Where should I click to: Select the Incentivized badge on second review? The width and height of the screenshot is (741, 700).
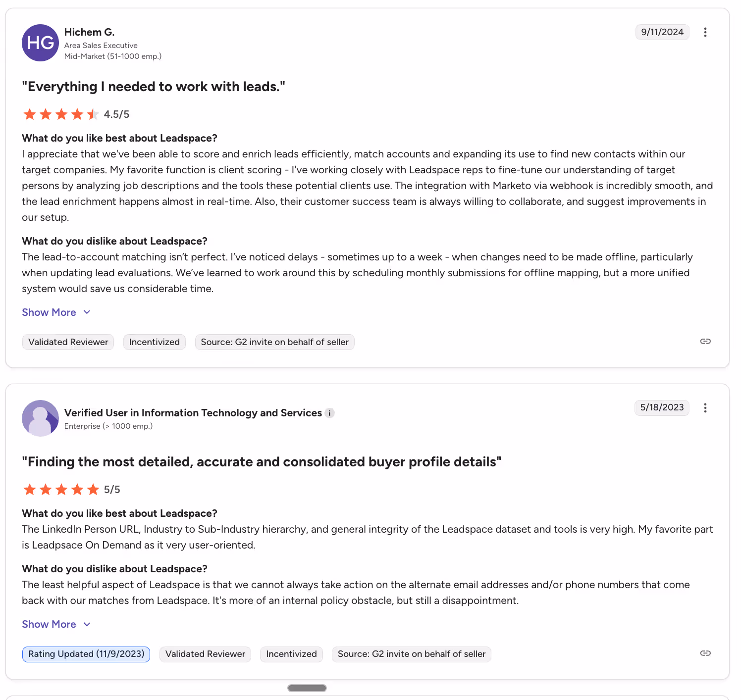pos(291,654)
